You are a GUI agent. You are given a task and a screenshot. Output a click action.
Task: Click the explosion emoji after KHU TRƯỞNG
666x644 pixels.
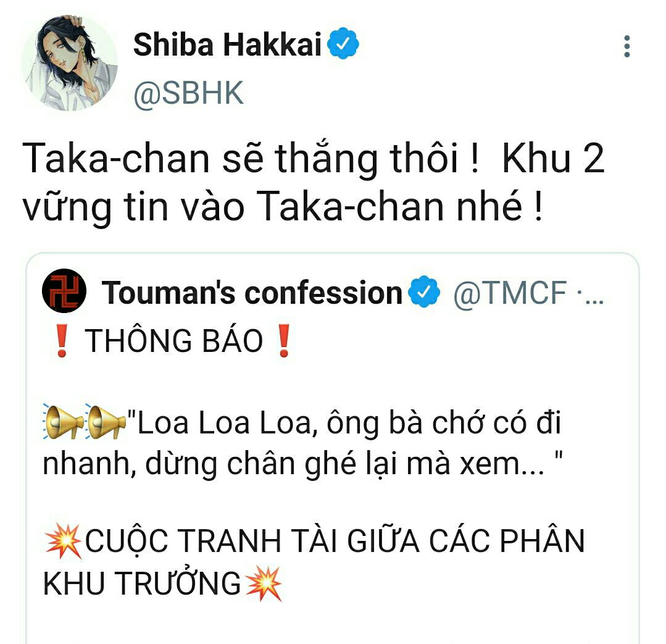(264, 583)
